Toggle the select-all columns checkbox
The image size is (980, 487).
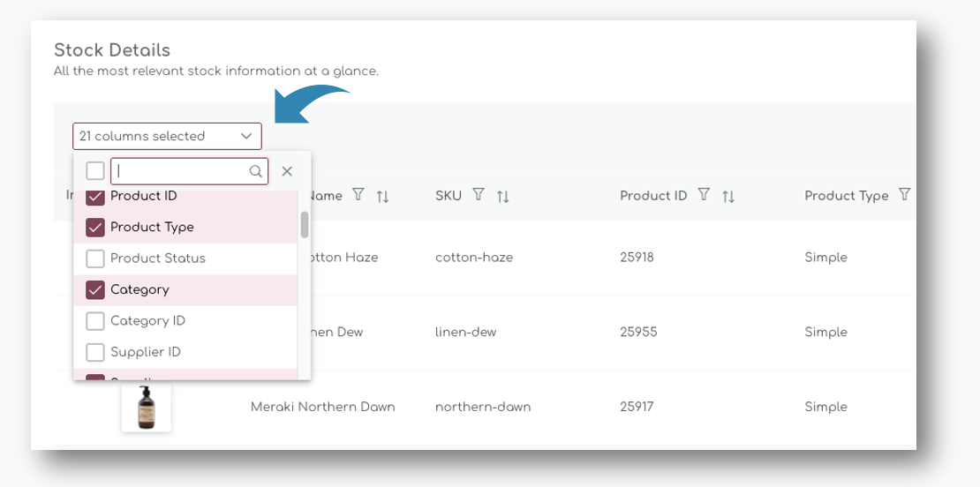click(x=95, y=171)
